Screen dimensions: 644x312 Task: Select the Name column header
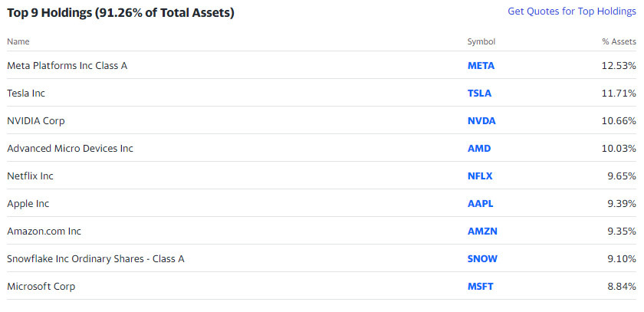click(18, 41)
